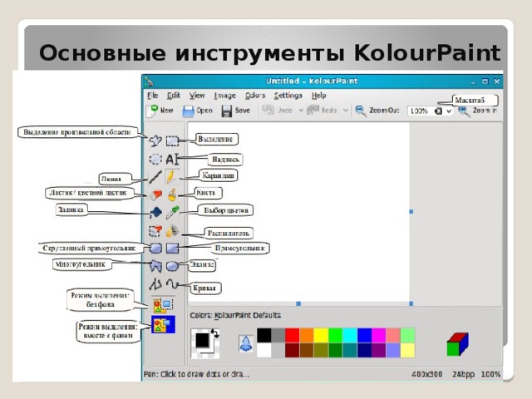Click the Save toolbar button
532x399 pixels.
coord(235,111)
